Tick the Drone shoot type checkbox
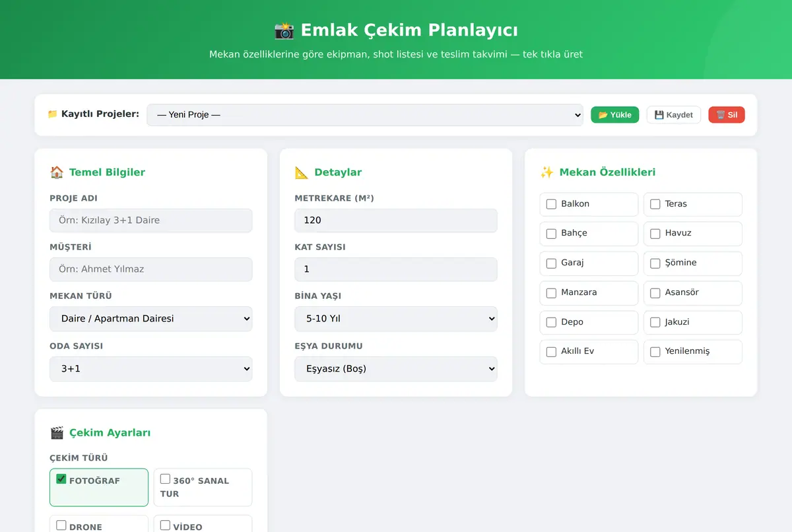This screenshot has height=532, width=792. [61, 525]
